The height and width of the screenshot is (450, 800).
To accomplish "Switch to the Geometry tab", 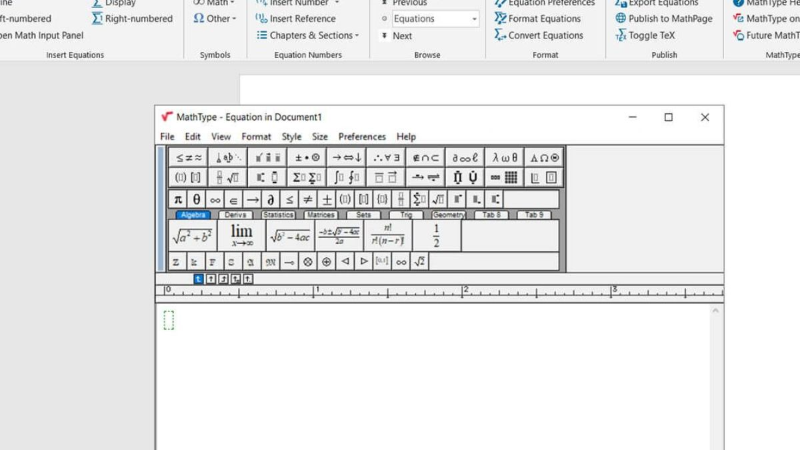I will pyautogui.click(x=448, y=215).
